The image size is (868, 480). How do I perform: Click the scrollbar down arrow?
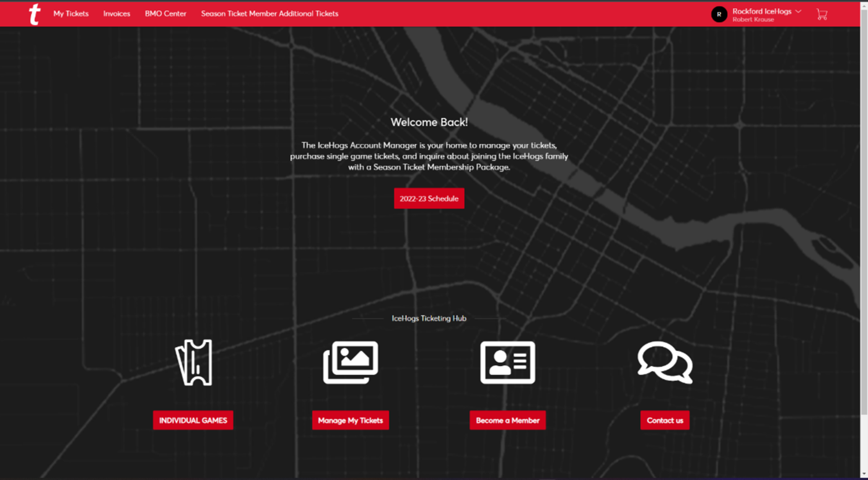864,474
